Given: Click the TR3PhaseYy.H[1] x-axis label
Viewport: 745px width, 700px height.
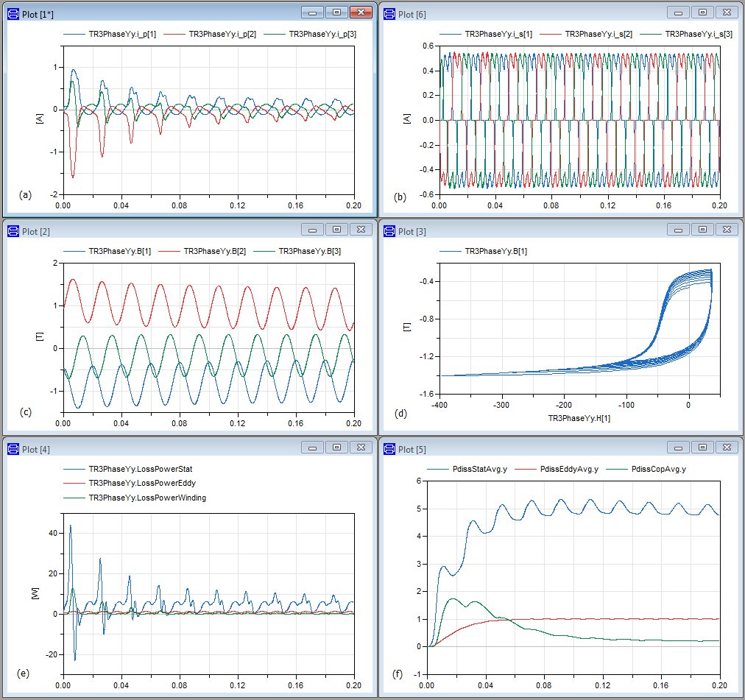Looking at the screenshot, I should (x=579, y=418).
